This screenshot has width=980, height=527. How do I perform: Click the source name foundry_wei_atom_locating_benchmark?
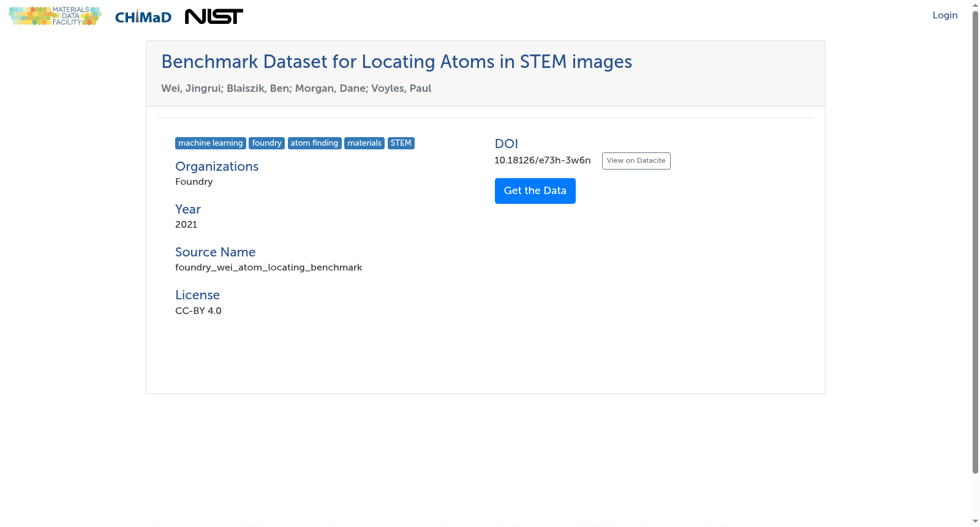pos(268,267)
